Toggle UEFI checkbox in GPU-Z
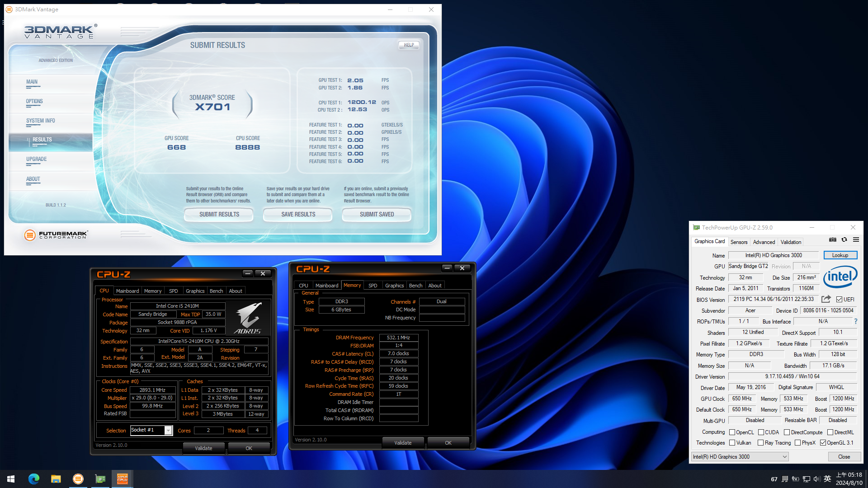 pos(839,300)
